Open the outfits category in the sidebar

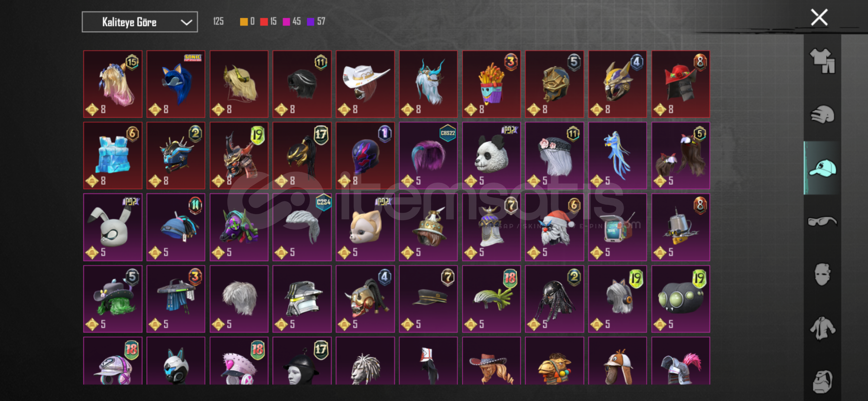[x=822, y=61]
